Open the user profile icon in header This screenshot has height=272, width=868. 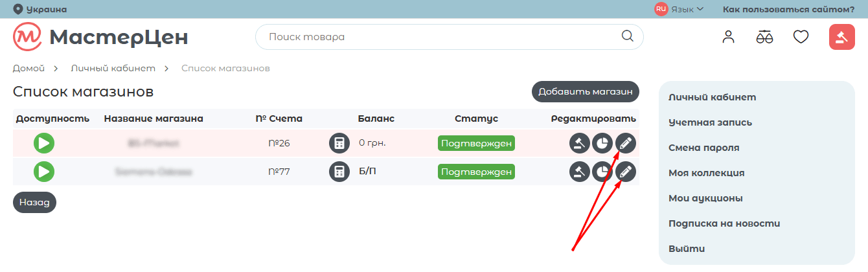click(729, 37)
